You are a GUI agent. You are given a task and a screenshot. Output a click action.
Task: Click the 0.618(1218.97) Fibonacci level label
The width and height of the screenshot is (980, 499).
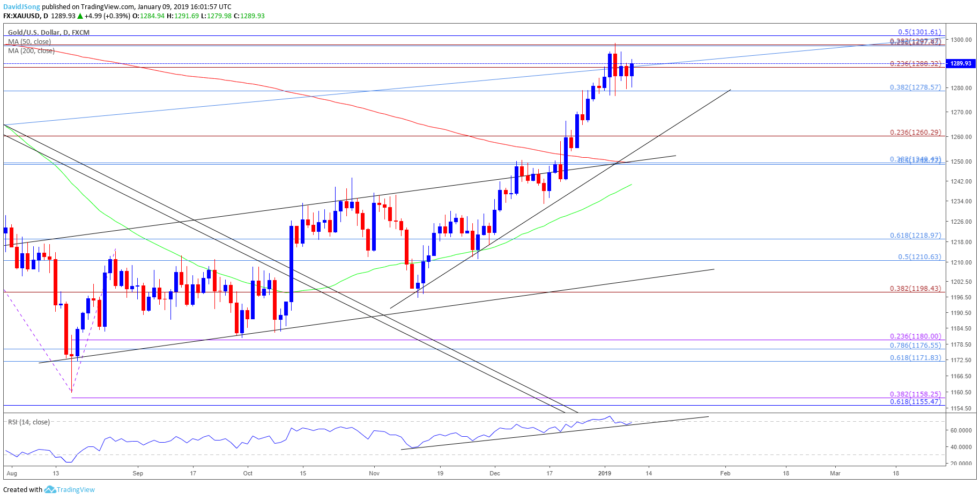click(x=915, y=235)
